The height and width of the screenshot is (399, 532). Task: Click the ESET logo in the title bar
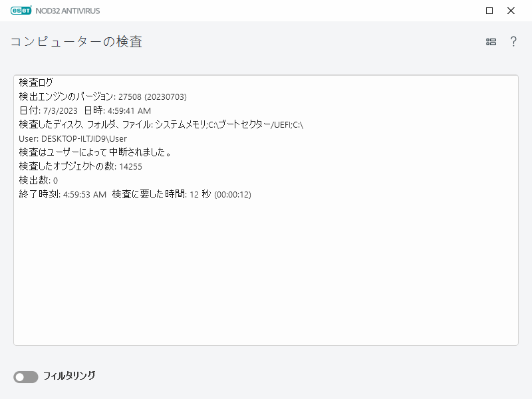click(22, 10)
